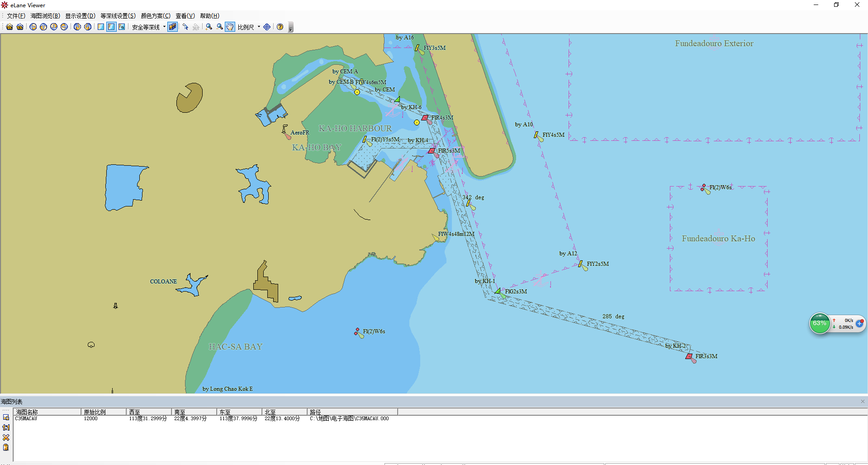
Task: Pan the chart down with the down-arrow globe icon
Action: (x=54, y=27)
